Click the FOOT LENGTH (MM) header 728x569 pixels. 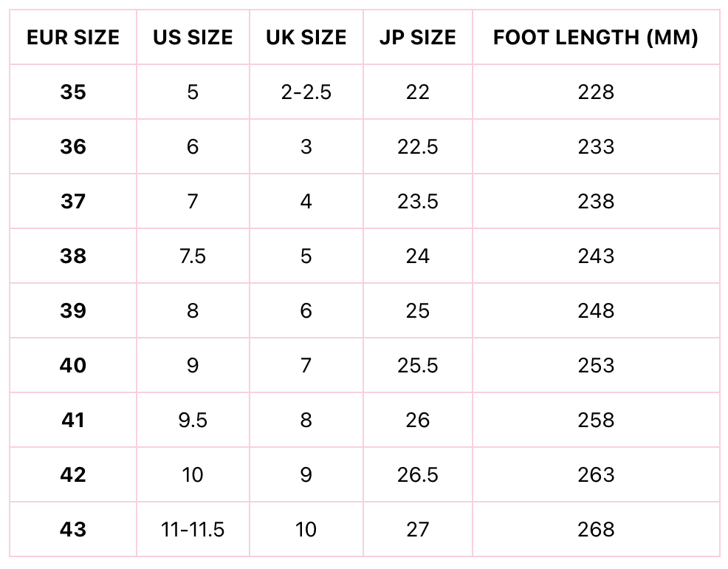595,38
